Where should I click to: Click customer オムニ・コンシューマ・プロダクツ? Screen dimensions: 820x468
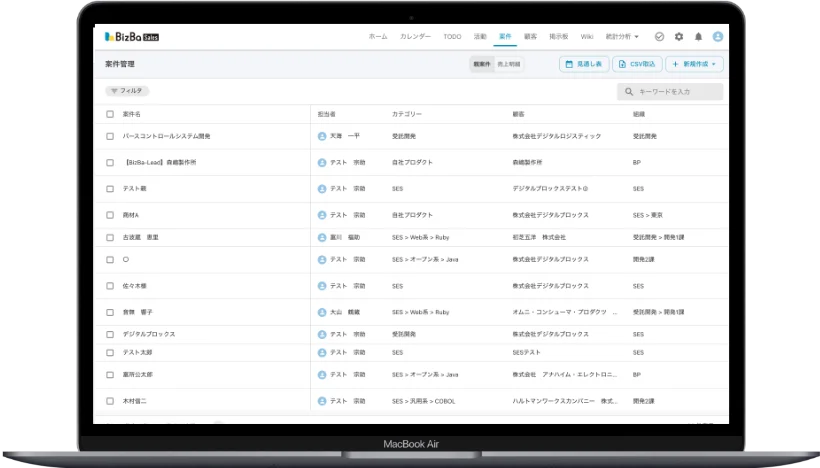[x=565, y=312]
